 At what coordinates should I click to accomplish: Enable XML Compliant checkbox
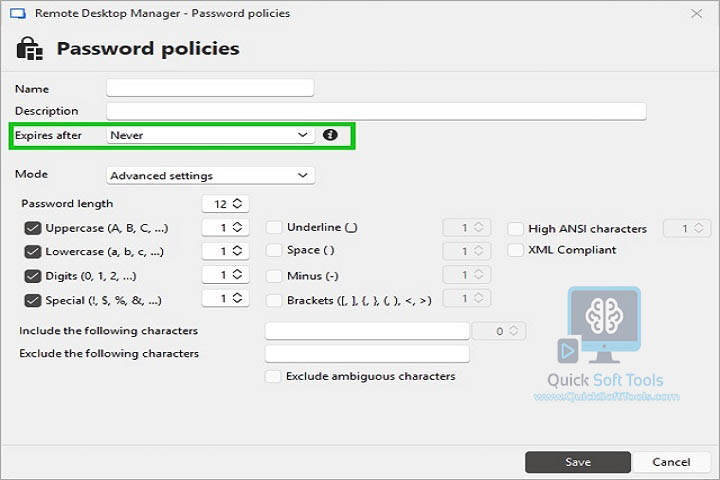click(x=516, y=250)
